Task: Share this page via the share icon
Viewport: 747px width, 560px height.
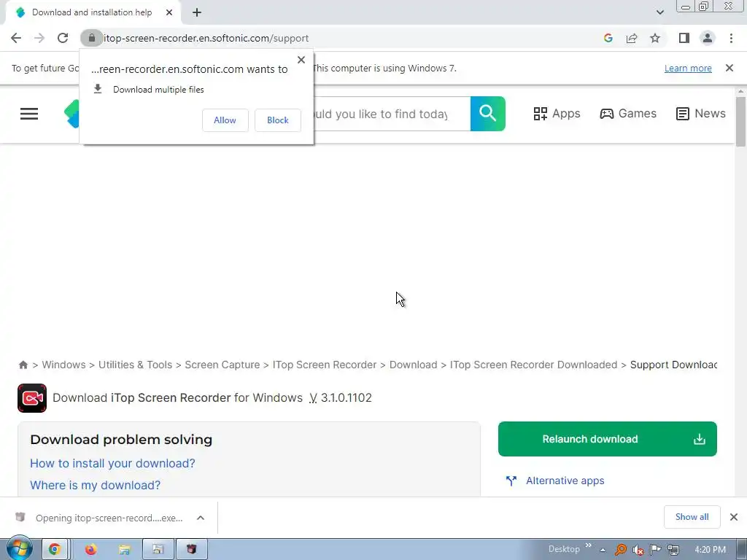Action: pos(632,38)
